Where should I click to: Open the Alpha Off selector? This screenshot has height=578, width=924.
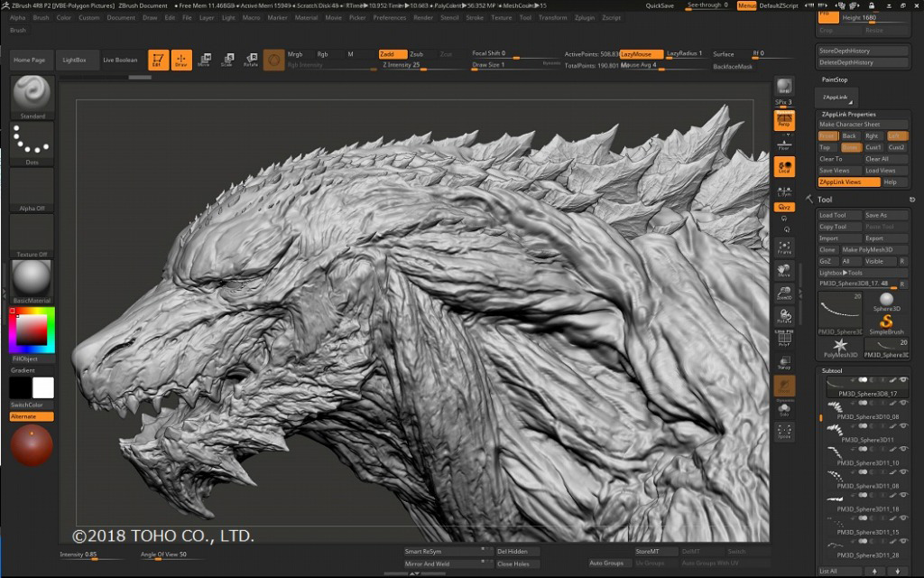click(x=32, y=190)
